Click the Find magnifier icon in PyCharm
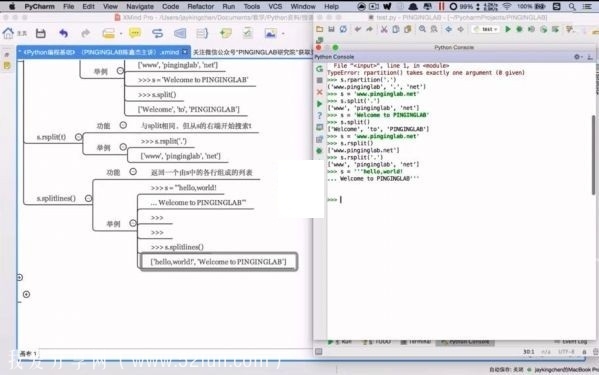 click(x=422, y=29)
